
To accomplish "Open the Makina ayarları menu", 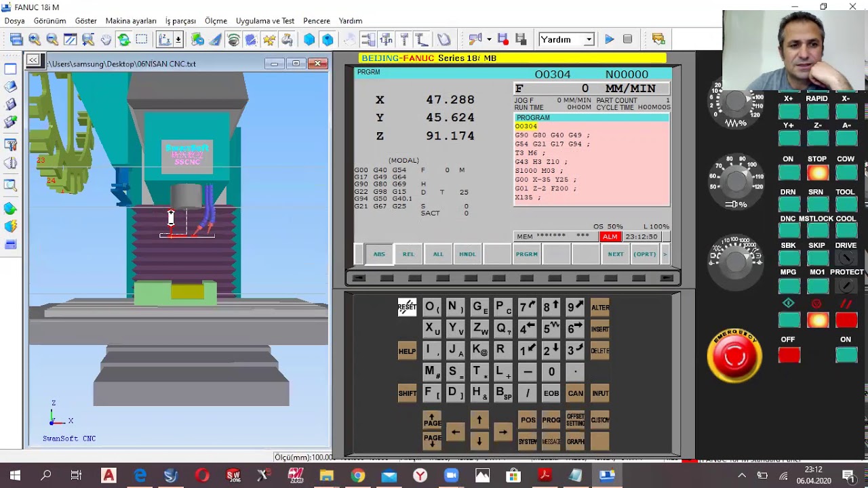I will (x=131, y=21).
